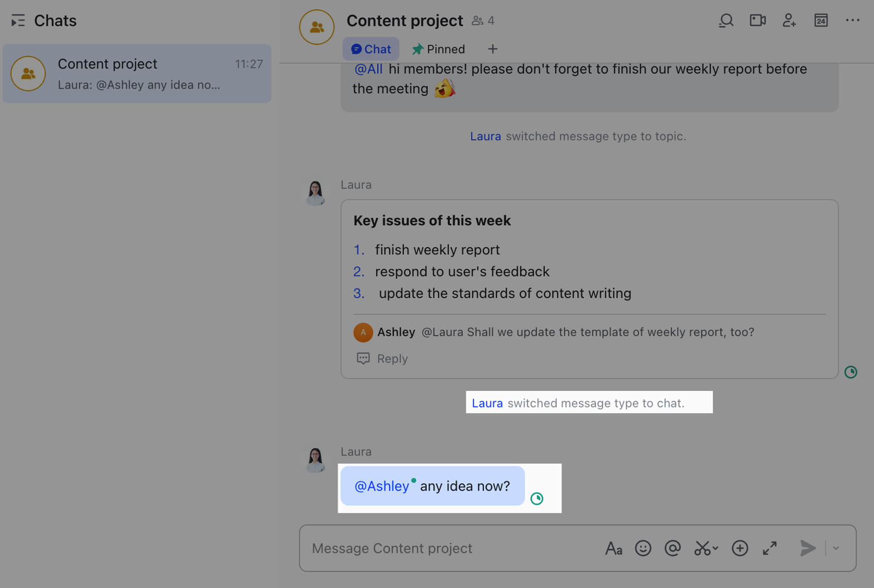Click the screenshot scissors tool
874x588 pixels.
(702, 548)
